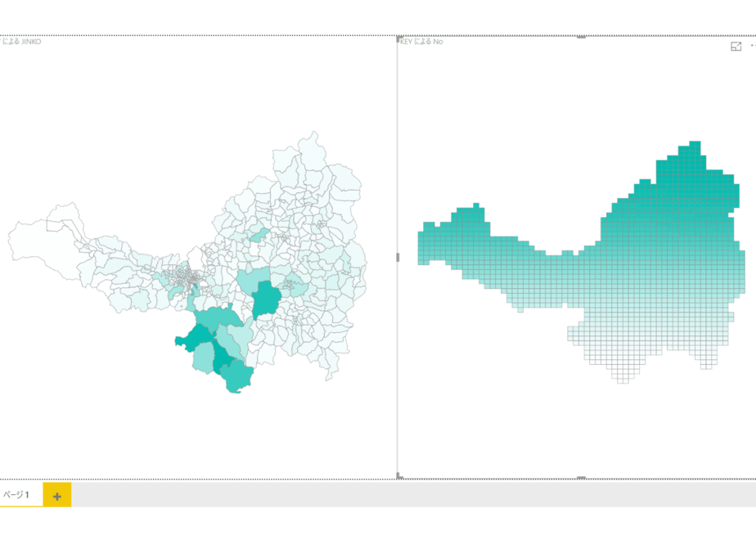This screenshot has height=540, width=756.
Task: Click the top-middle resize handle of grid visual
Action: click(x=582, y=37)
